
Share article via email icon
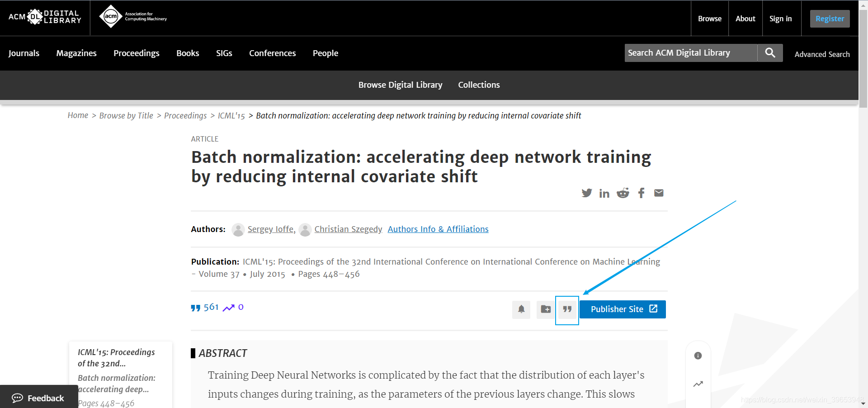pos(659,193)
